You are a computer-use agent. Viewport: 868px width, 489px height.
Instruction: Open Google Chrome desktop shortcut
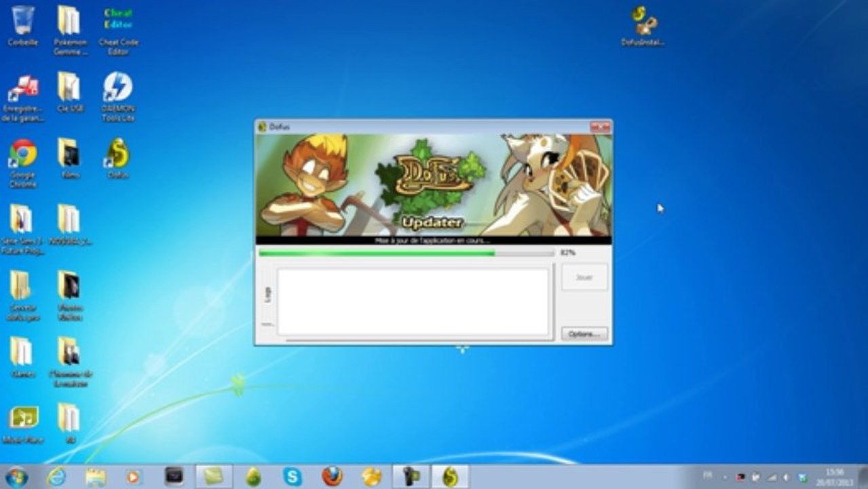click(x=23, y=163)
